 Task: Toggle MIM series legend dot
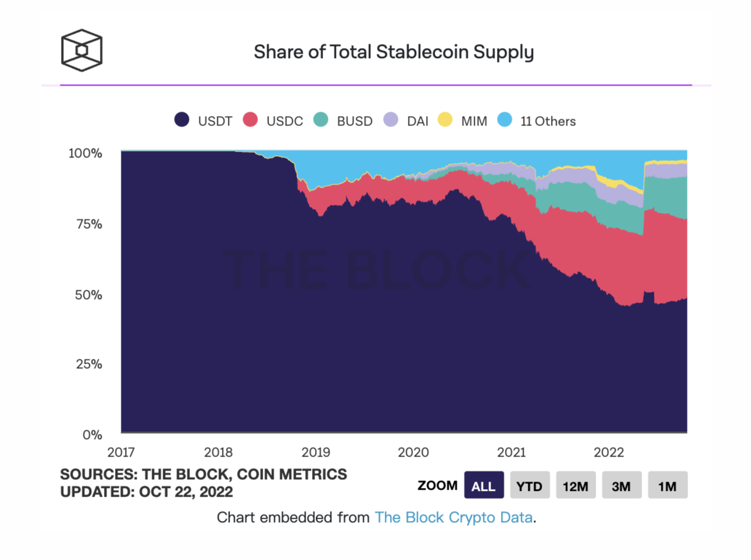(x=445, y=120)
